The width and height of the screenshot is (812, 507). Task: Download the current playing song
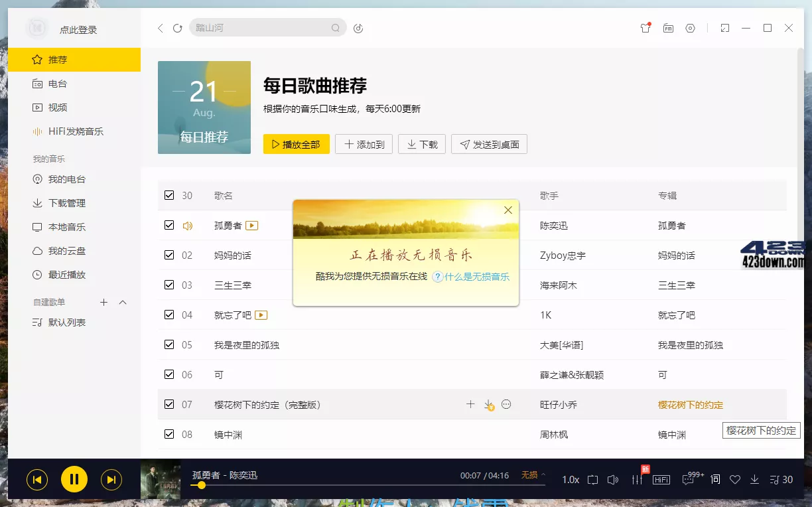[x=754, y=479]
